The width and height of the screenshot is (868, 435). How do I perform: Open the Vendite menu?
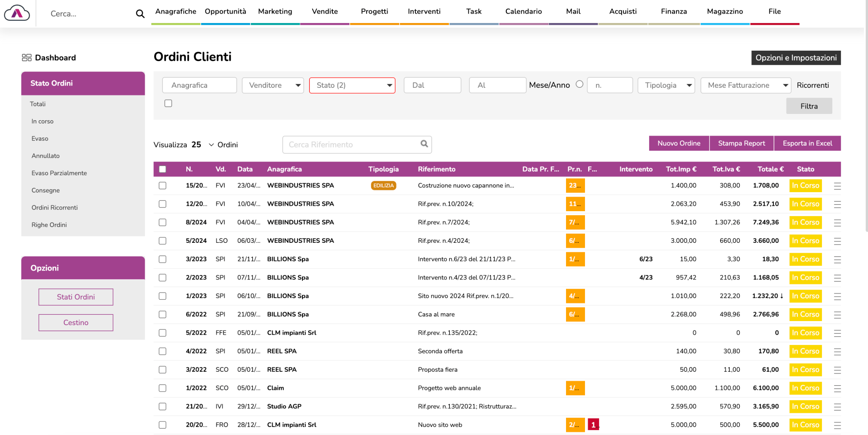[325, 12]
